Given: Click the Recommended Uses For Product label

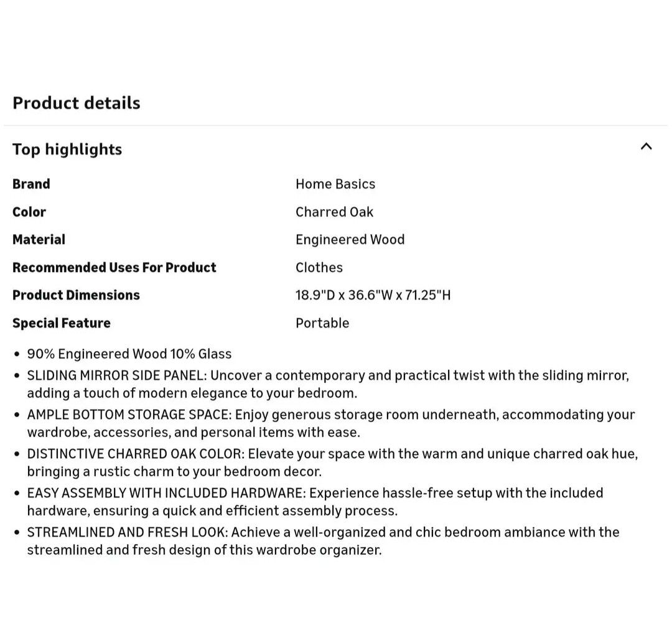Looking at the screenshot, I should click(114, 268).
